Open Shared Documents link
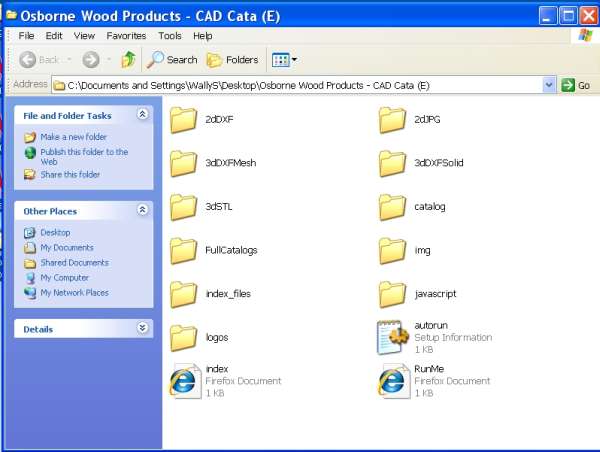 pos(75,263)
